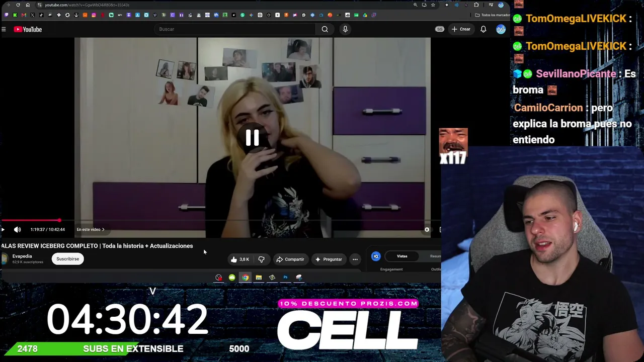Start voice search with microphone icon
644x362 pixels.
(345, 29)
